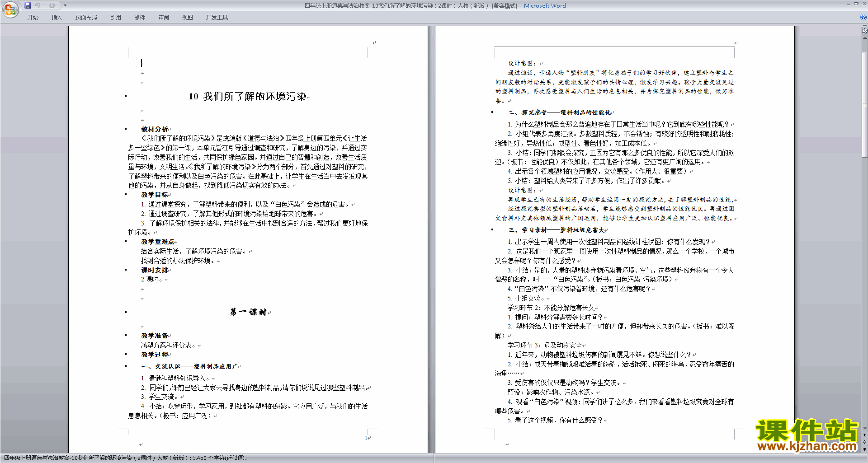Switch to the 引用 tab
Screen dimensions: 868x463
coord(116,18)
